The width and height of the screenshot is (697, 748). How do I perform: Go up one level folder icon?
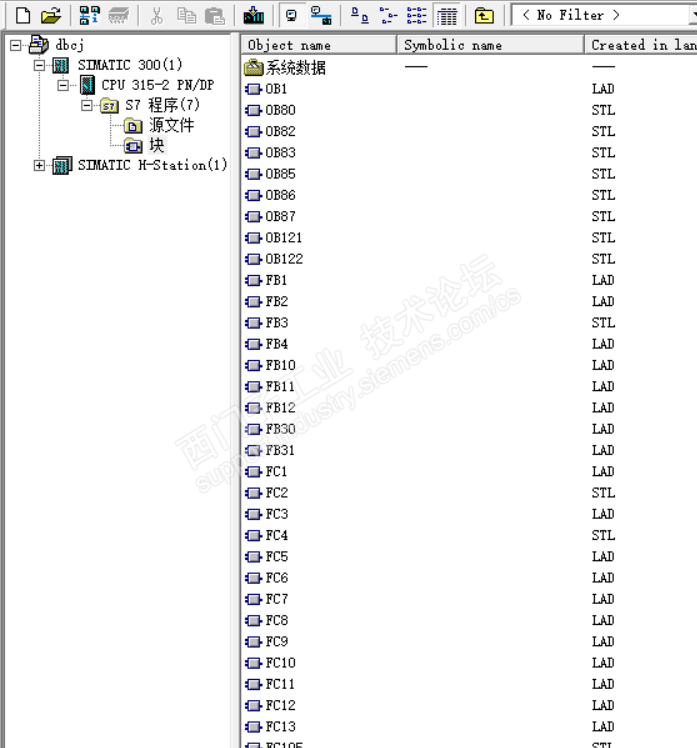tap(484, 16)
